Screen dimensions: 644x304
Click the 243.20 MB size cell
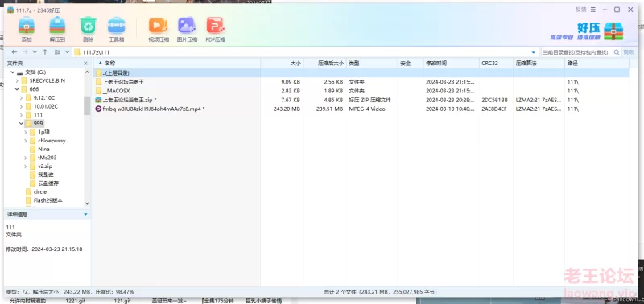point(287,109)
